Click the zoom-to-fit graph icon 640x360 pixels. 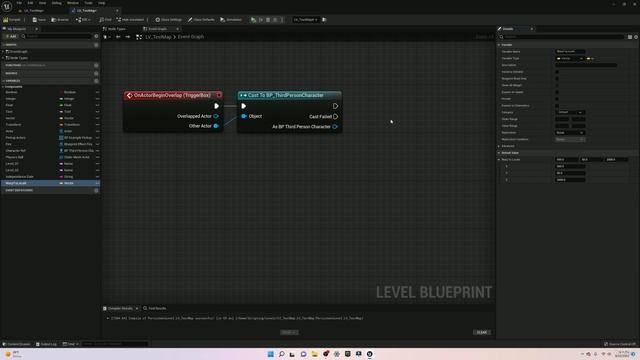(x=139, y=37)
